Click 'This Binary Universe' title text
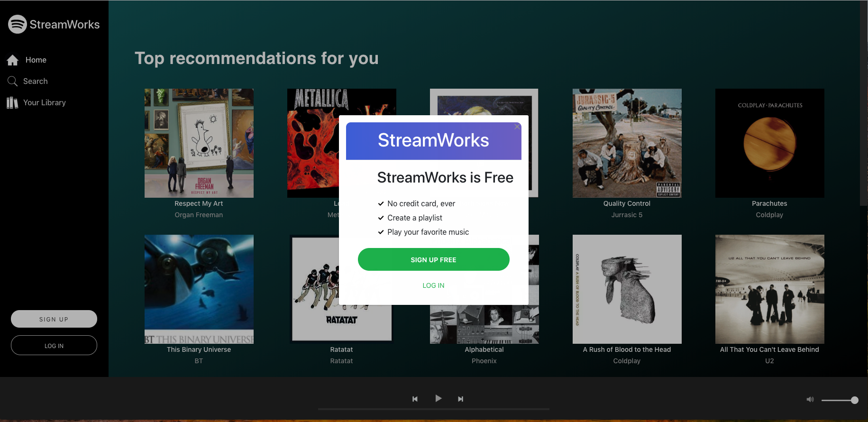Viewport: 868px width, 422px height. [199, 349]
